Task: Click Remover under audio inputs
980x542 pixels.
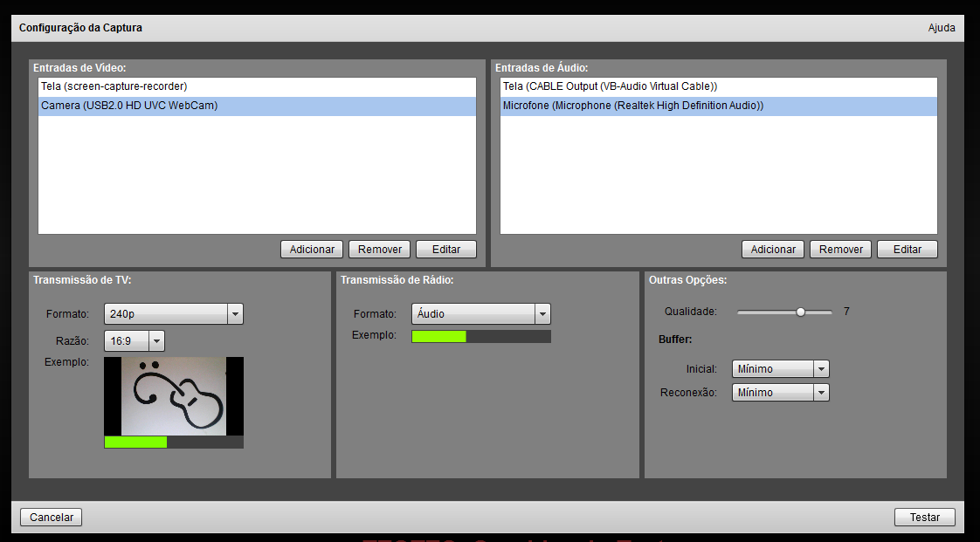Action: [x=840, y=250]
